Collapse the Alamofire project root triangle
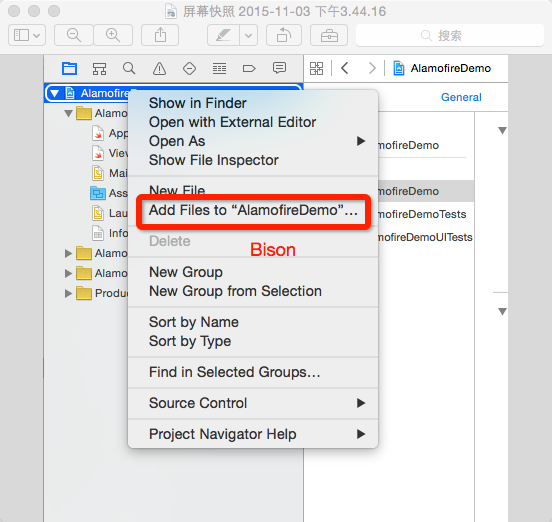This screenshot has height=522, width=552. pos(55,93)
